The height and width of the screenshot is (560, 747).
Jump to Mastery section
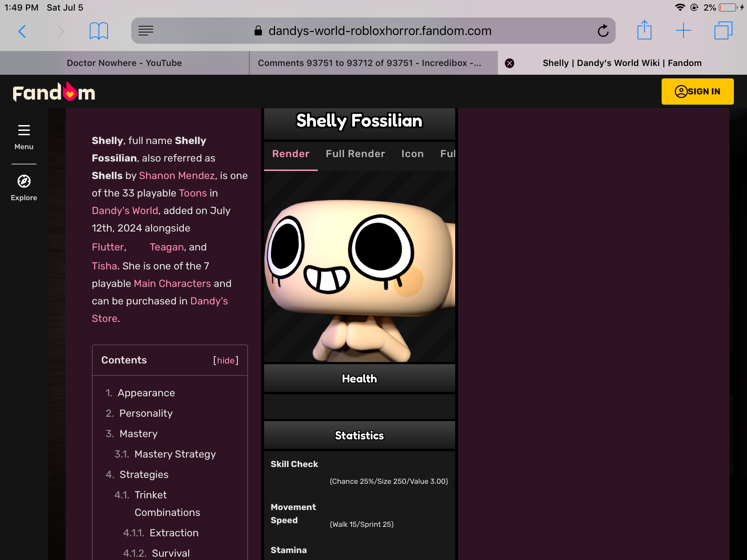139,434
